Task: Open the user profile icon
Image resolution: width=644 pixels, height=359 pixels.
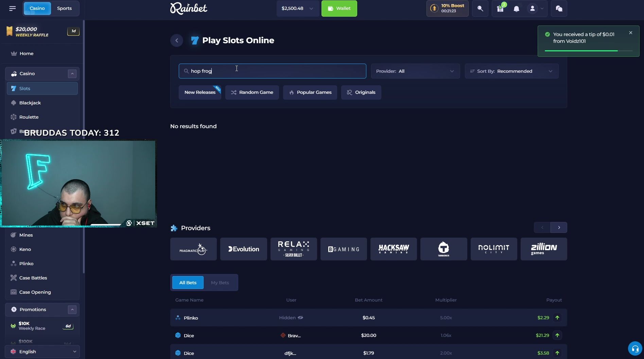Action: (533, 8)
